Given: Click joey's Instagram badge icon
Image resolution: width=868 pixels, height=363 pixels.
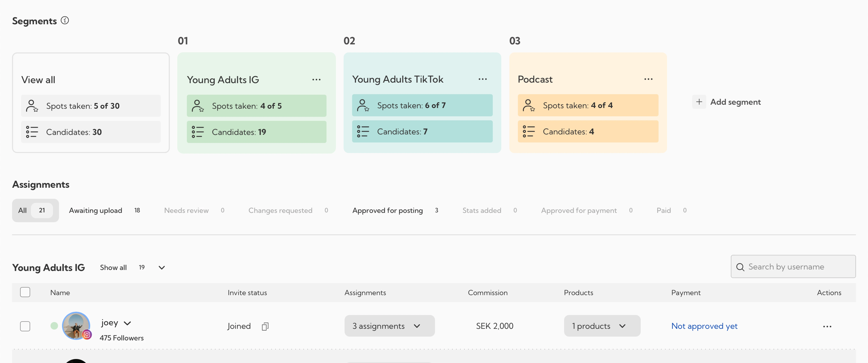Looking at the screenshot, I should (87, 335).
